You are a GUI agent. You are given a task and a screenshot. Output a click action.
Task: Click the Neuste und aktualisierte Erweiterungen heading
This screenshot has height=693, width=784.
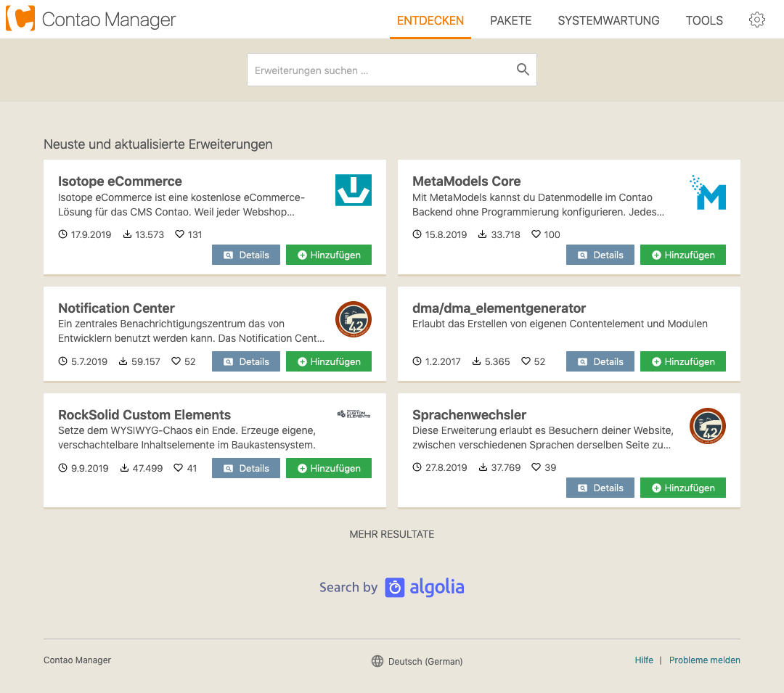158,144
